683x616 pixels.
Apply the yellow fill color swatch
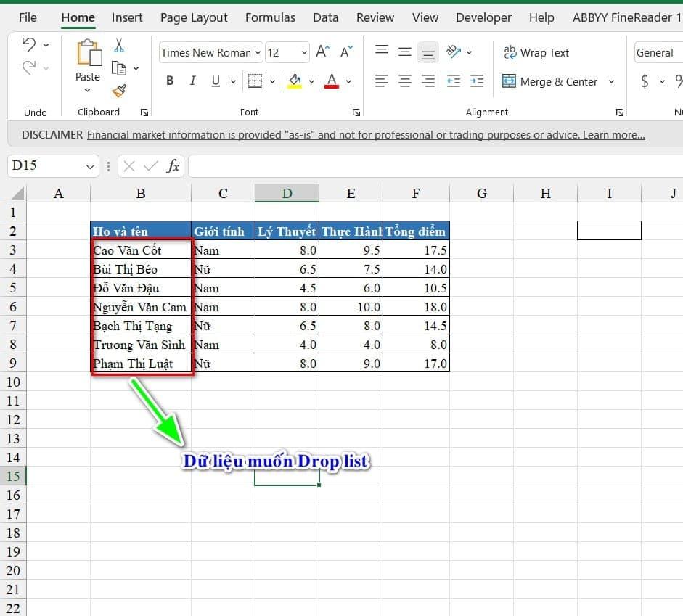pos(295,81)
